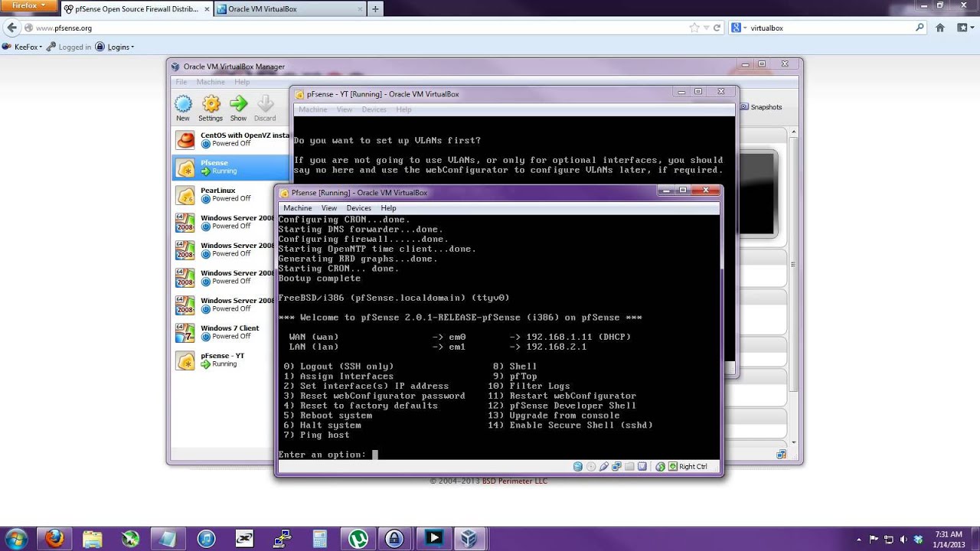Show hidden system tray icons arrow
The height and width of the screenshot is (551, 980).
860,538
